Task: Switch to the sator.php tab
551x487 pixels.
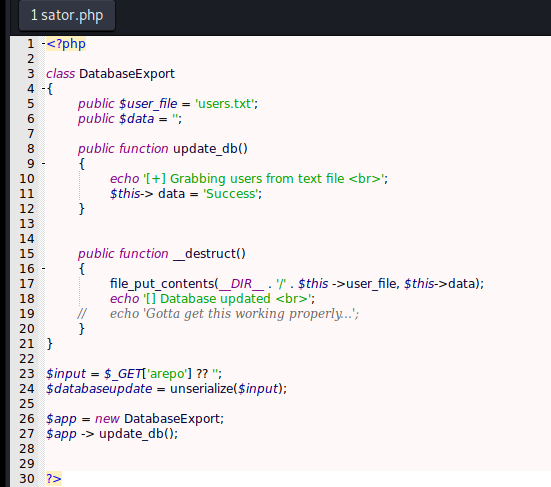Action: click(67, 15)
